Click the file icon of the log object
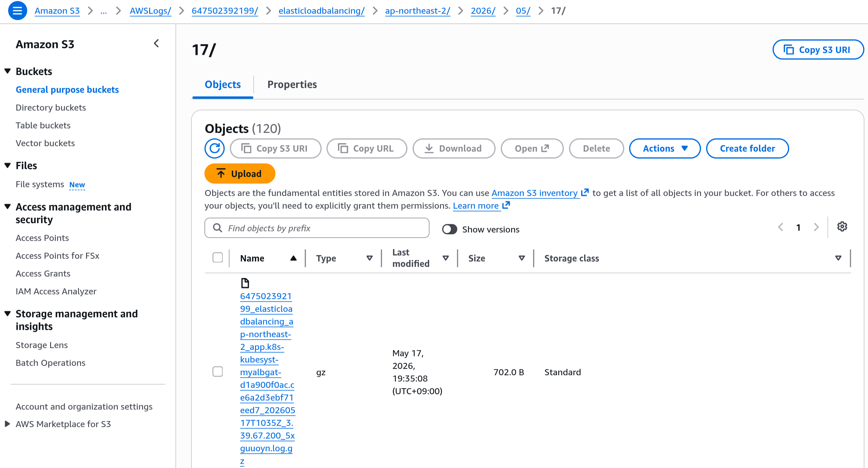 click(x=245, y=283)
